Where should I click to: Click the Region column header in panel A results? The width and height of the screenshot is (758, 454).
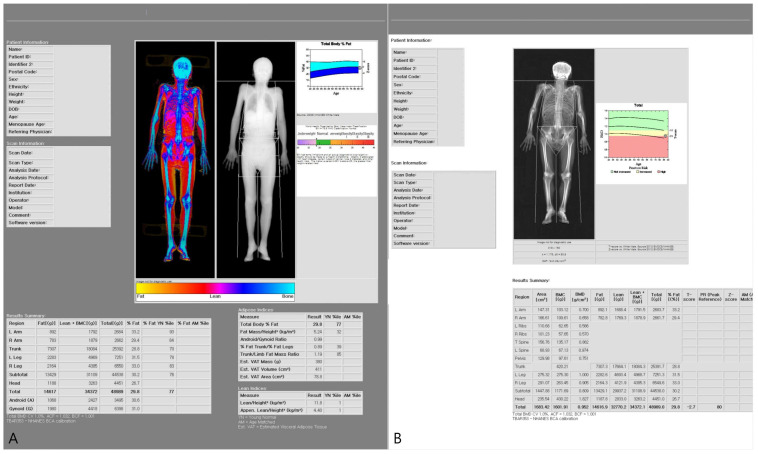pos(16,323)
